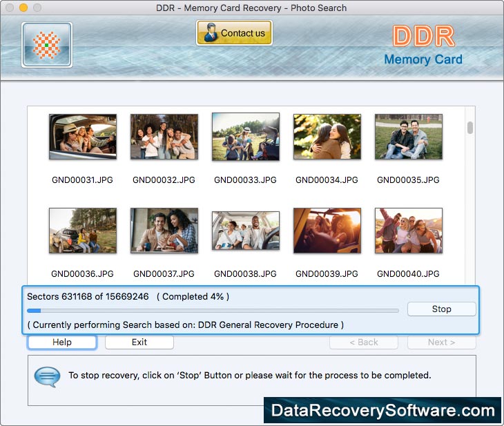Click the disabled Next button
The image size is (504, 426).
pyautogui.click(x=442, y=342)
